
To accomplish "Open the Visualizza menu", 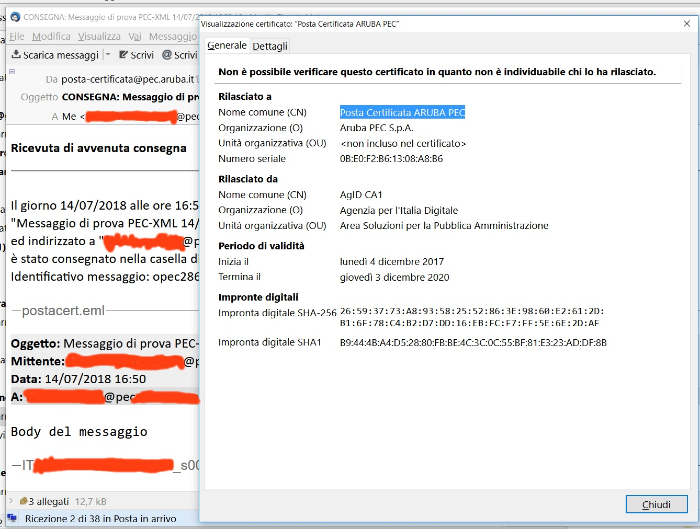I will (x=99, y=36).
